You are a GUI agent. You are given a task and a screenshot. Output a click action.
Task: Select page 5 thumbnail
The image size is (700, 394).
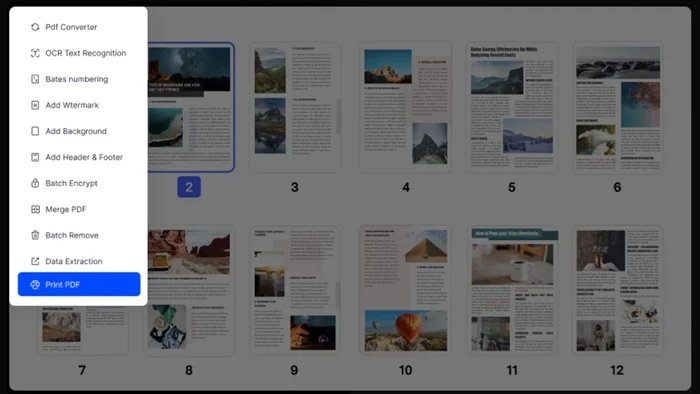512,107
